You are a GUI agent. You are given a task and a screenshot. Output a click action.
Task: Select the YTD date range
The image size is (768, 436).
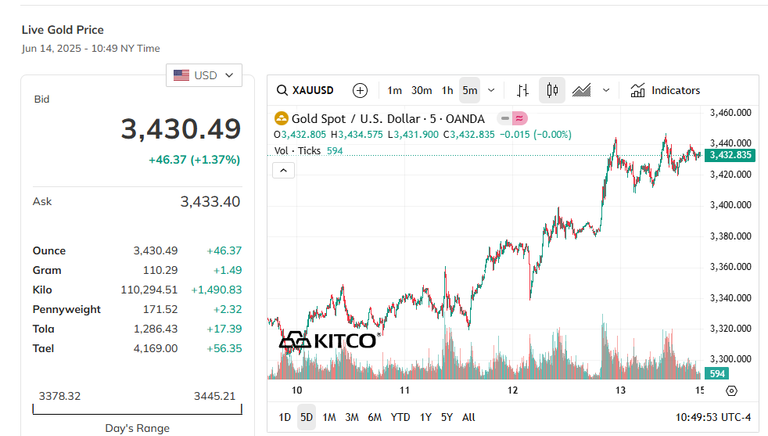pos(400,417)
